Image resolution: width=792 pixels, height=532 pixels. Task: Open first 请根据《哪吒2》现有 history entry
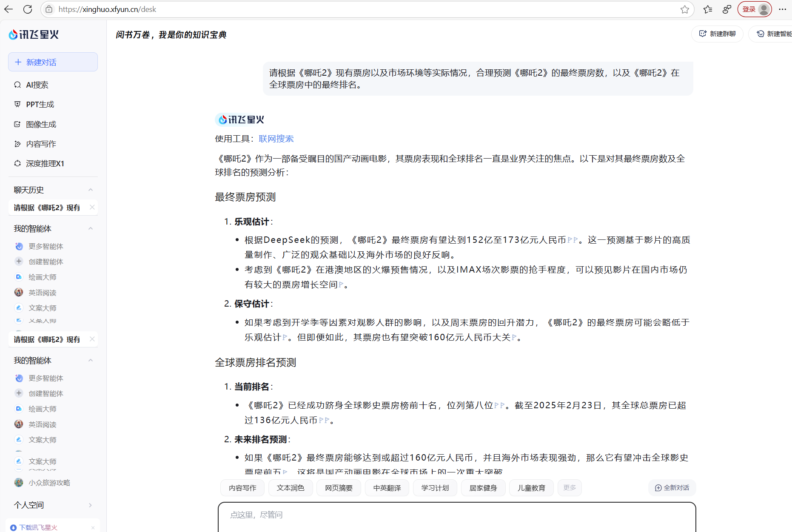(x=47, y=208)
